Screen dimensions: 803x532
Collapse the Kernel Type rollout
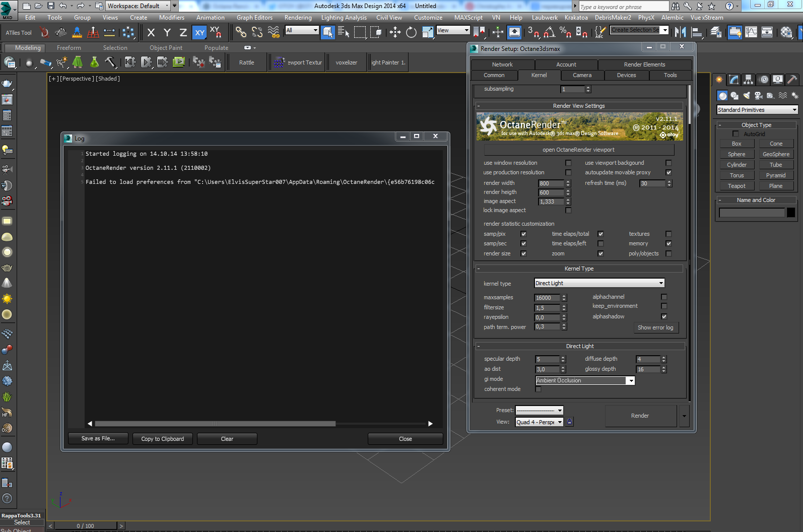click(x=579, y=269)
